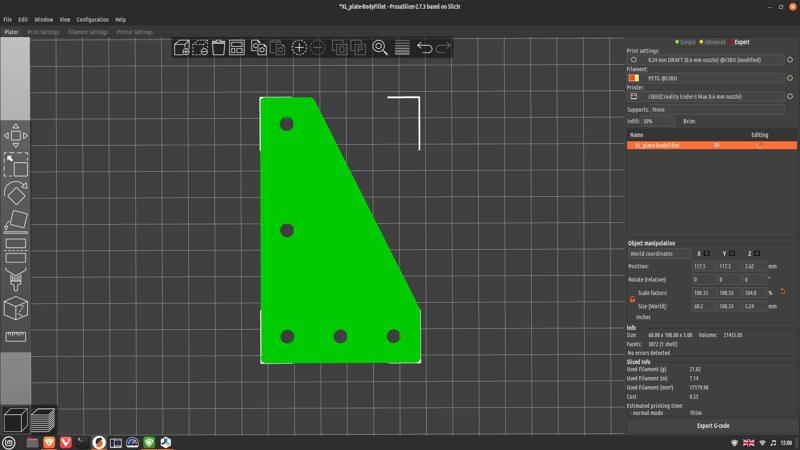Click the Split to objects icon
Image resolution: width=800 pixels, height=450 pixels.
(339, 48)
